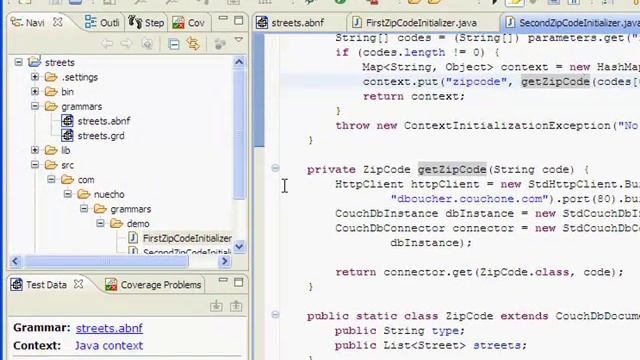
Task: Maximize the navigator panel
Action: click(x=239, y=20)
